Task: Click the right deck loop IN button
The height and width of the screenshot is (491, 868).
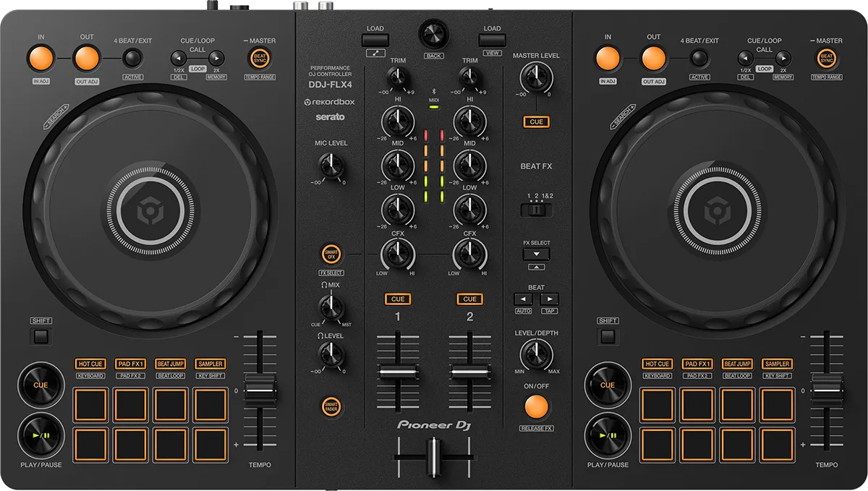Action: click(x=608, y=58)
